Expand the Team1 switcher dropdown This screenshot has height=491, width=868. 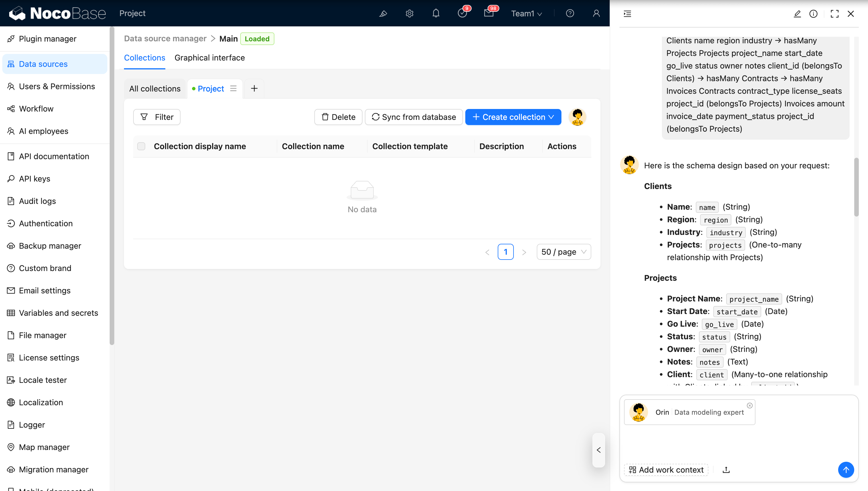click(526, 13)
